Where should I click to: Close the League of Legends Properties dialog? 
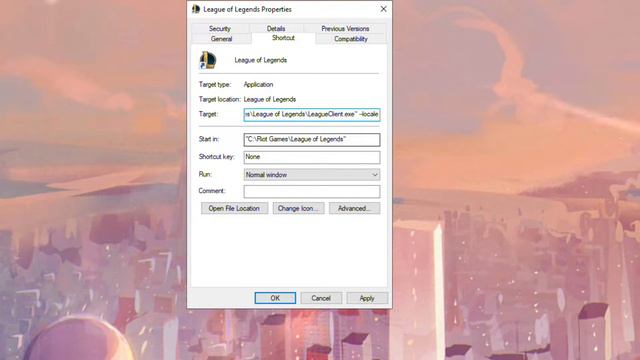(x=383, y=9)
